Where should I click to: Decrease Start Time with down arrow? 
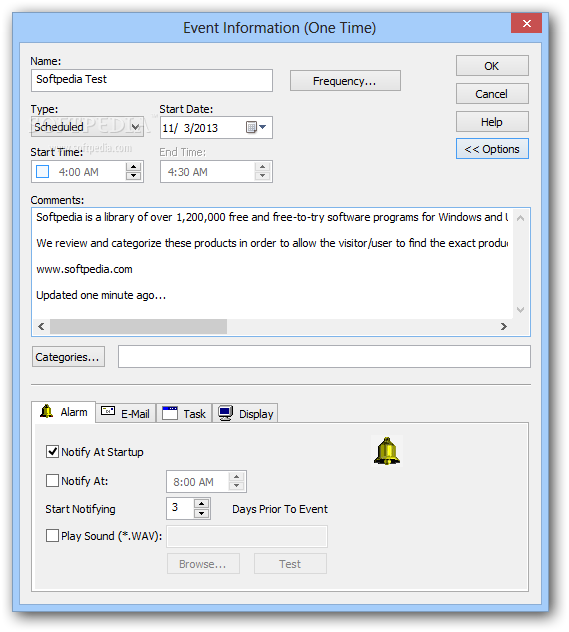coord(133,176)
